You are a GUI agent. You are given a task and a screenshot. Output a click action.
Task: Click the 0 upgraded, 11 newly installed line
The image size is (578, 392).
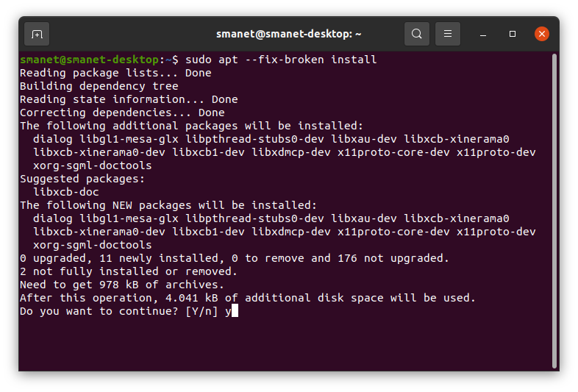tap(235, 258)
